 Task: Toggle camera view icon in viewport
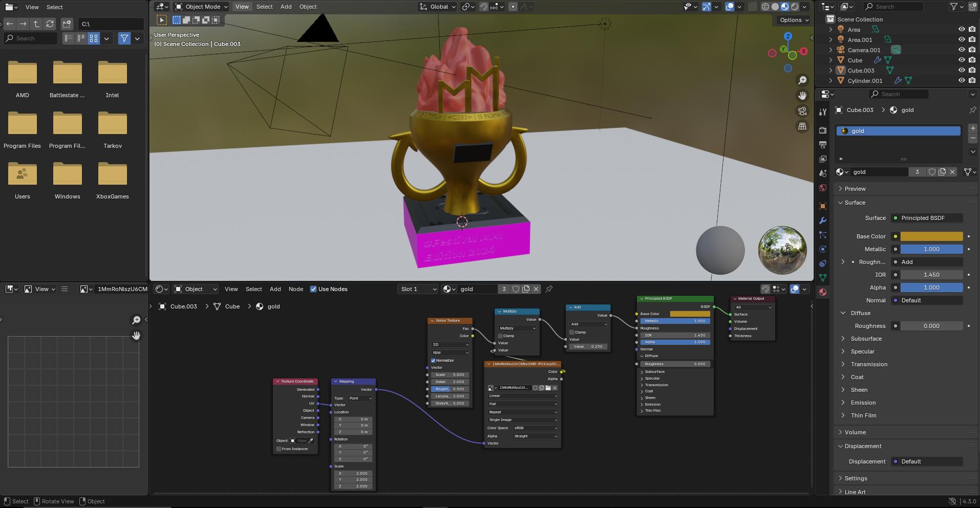pos(802,111)
